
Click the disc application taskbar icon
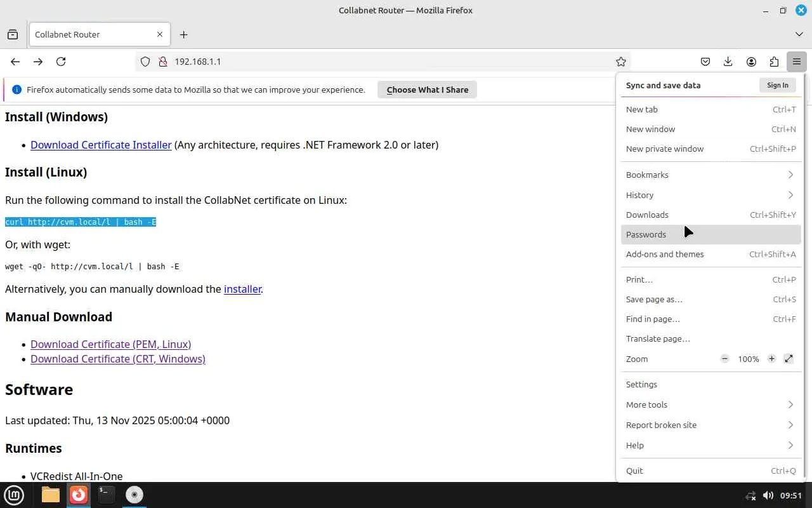(x=134, y=495)
